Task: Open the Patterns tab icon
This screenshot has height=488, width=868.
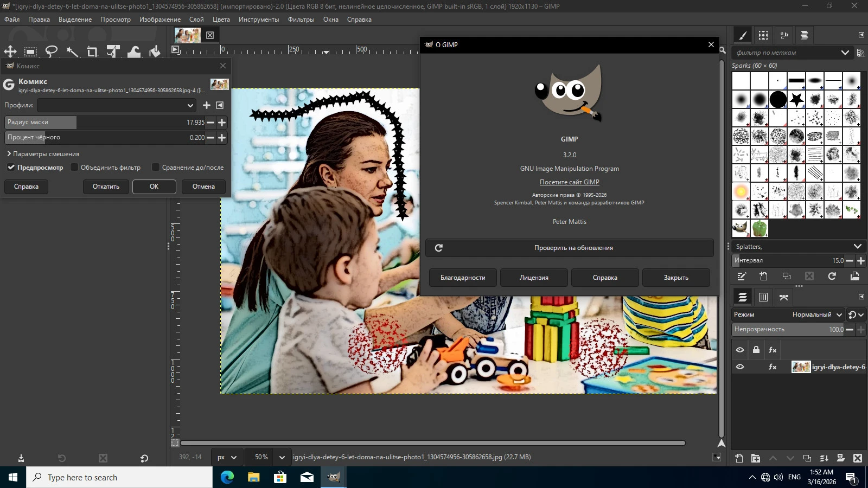Action: tap(763, 35)
